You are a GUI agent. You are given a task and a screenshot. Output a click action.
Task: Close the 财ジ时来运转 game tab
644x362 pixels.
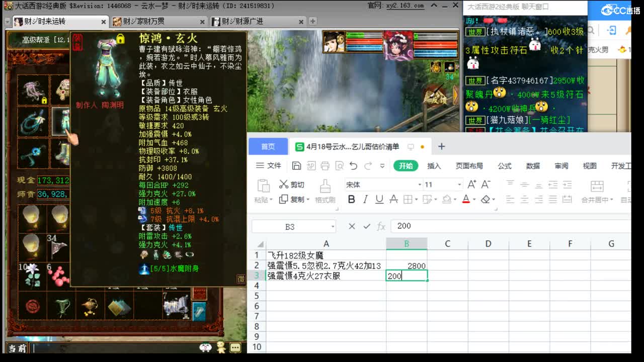tap(103, 22)
